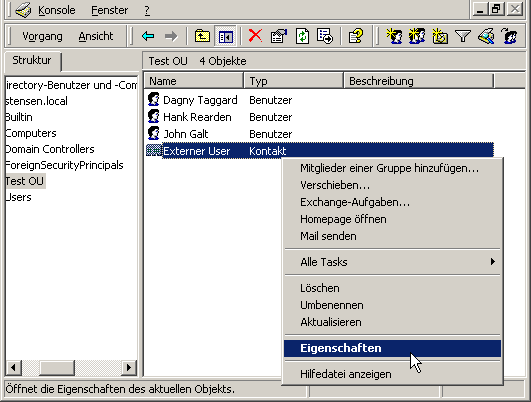Screen dimensions: 531x402
Task: Choose Exchange-Aufgaben from context menu
Action: [x=355, y=202]
